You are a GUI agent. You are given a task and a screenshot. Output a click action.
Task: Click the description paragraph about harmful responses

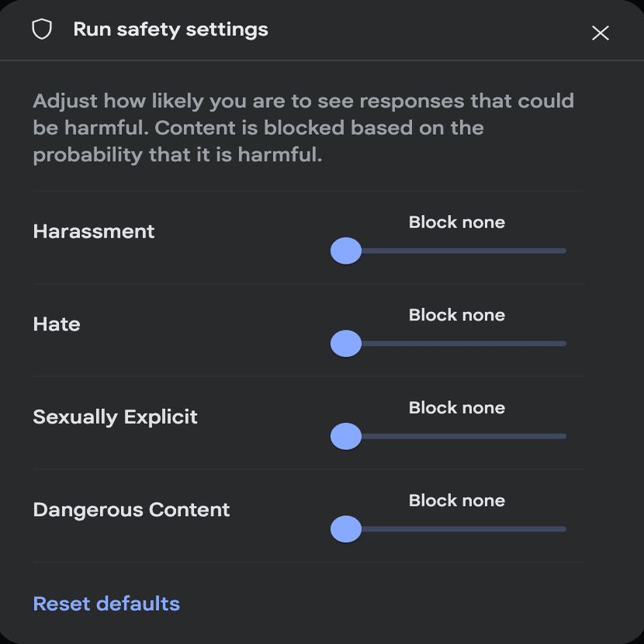click(303, 128)
